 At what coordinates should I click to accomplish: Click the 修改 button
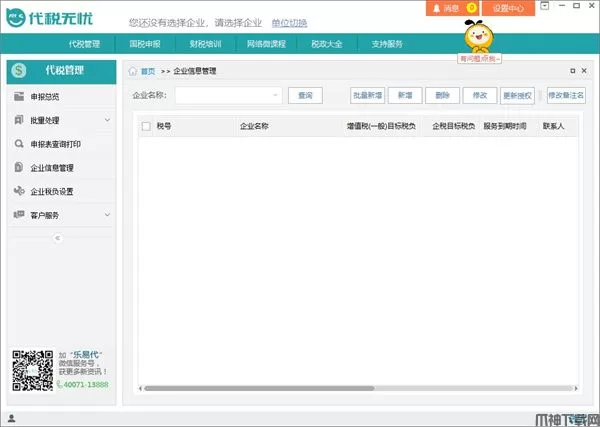pyautogui.click(x=480, y=95)
